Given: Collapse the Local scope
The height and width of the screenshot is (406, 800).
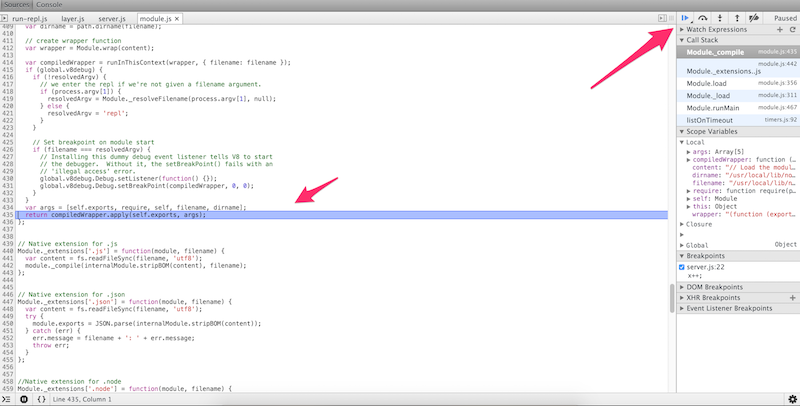Looking at the screenshot, I should (682, 142).
